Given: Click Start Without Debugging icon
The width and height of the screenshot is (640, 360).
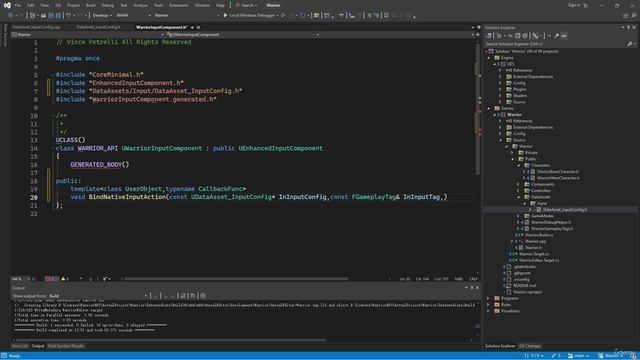Looking at the screenshot, I should coord(283,16).
